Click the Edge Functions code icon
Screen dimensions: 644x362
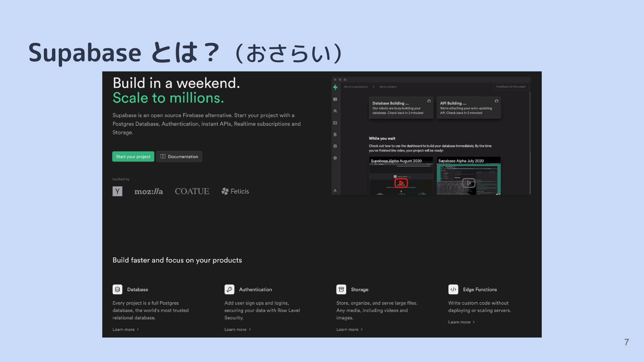453,289
